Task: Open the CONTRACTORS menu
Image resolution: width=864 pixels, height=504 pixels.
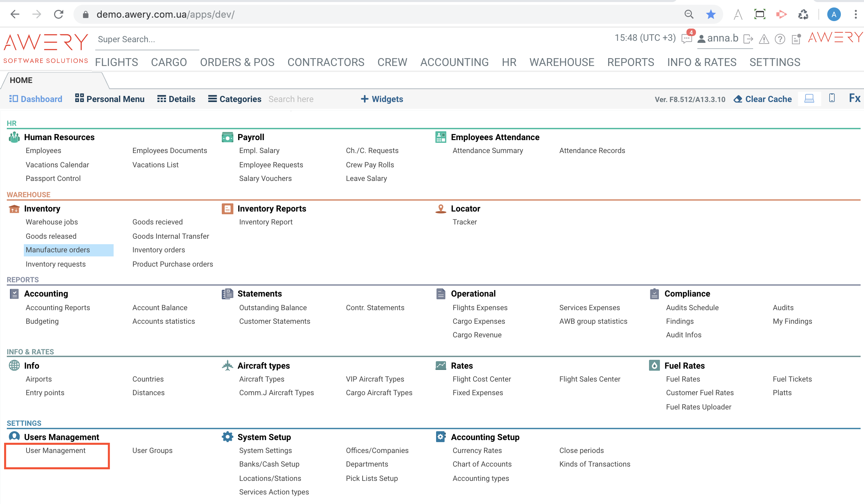Action: tap(326, 62)
